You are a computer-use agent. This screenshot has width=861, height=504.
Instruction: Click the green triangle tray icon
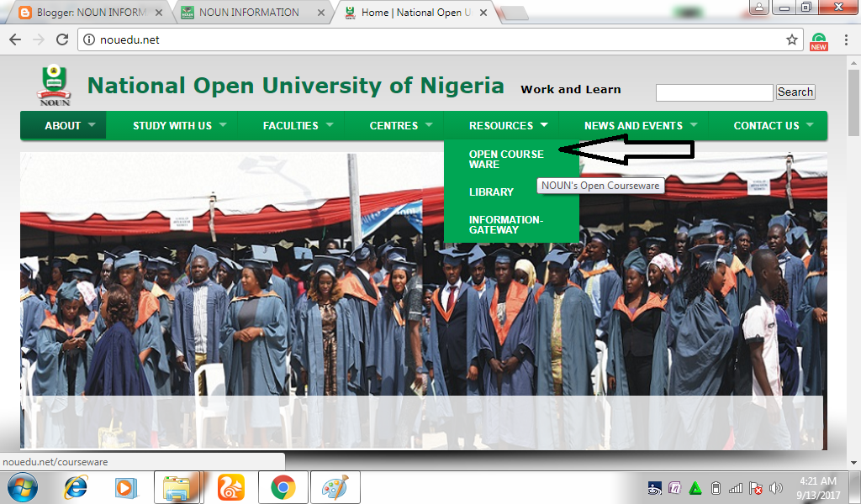pos(695,487)
